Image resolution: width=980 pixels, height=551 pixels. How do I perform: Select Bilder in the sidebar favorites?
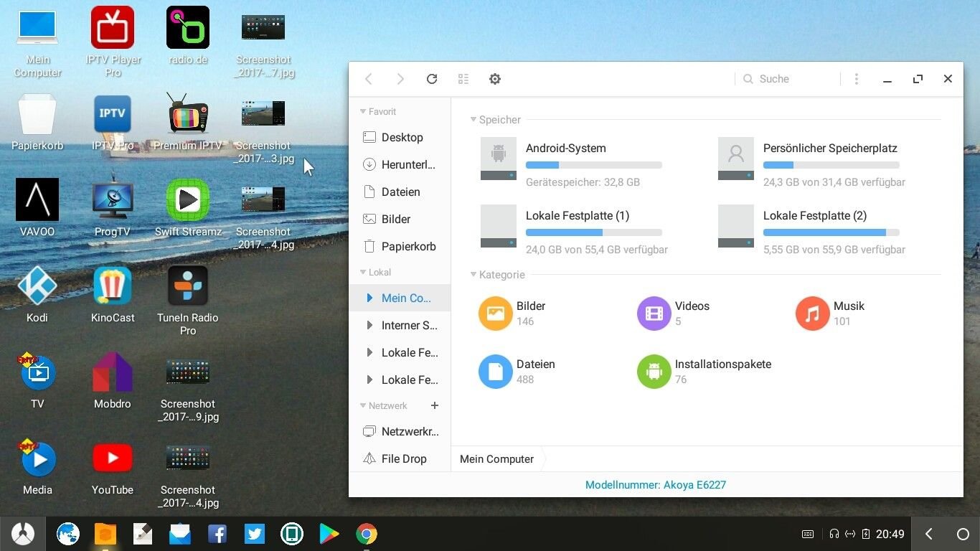[400, 219]
